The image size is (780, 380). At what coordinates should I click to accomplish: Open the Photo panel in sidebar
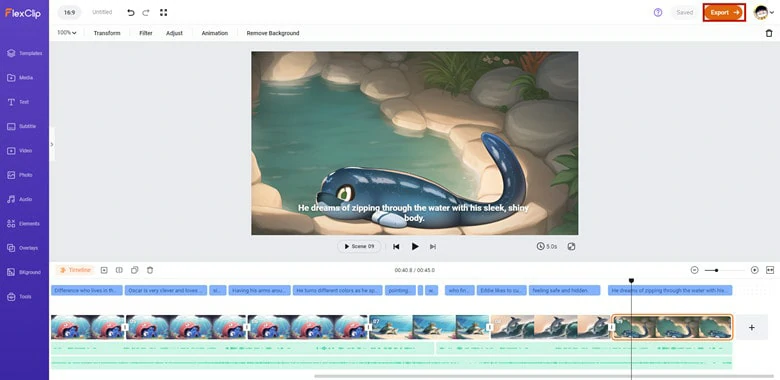click(19, 175)
